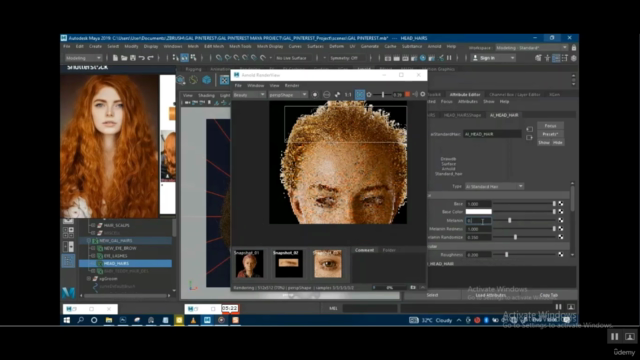640x360 pixels.
Task: Toggle Select by Object Type mode
Action: [x=184, y=58]
